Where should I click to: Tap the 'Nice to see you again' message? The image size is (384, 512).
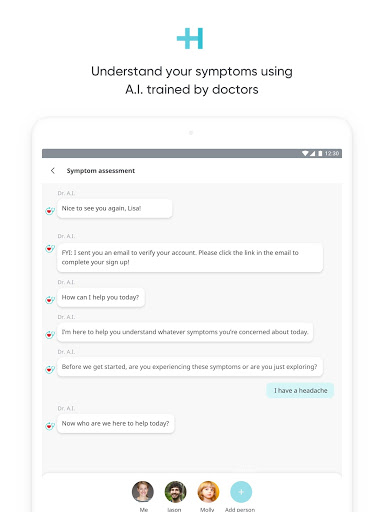[115, 209]
